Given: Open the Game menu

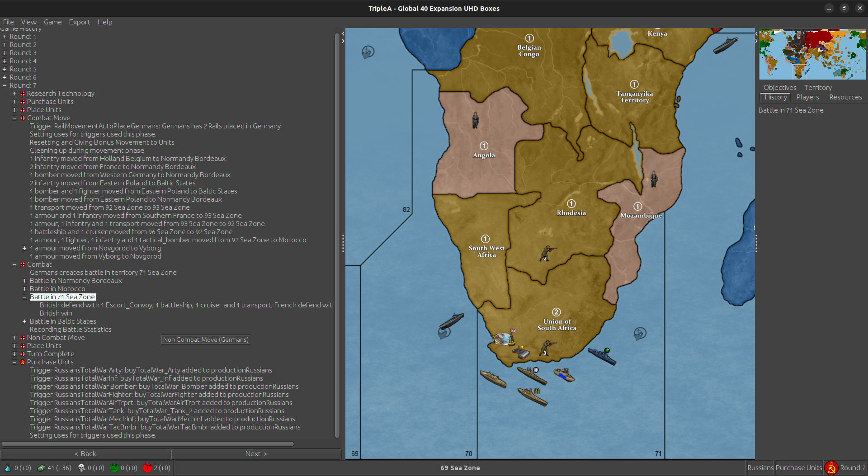Looking at the screenshot, I should click(52, 22).
